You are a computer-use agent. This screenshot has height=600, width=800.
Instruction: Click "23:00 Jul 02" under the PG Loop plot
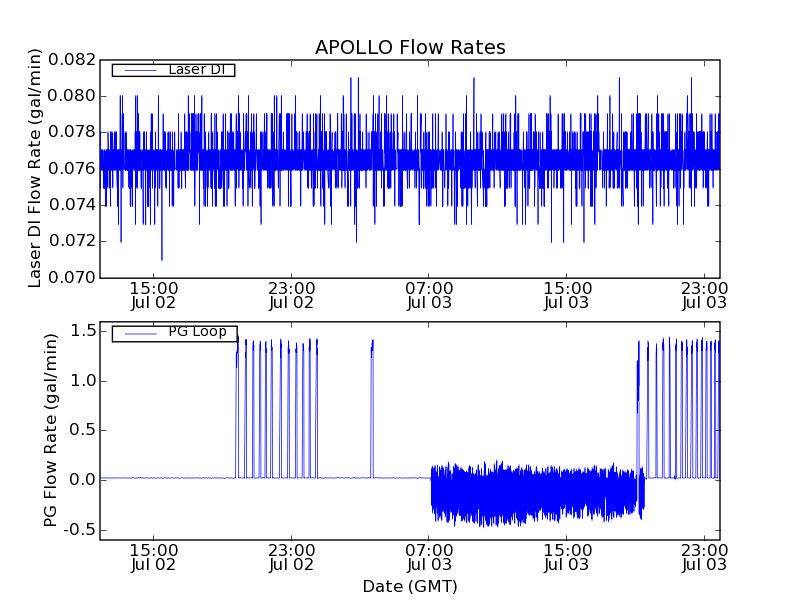point(291,558)
